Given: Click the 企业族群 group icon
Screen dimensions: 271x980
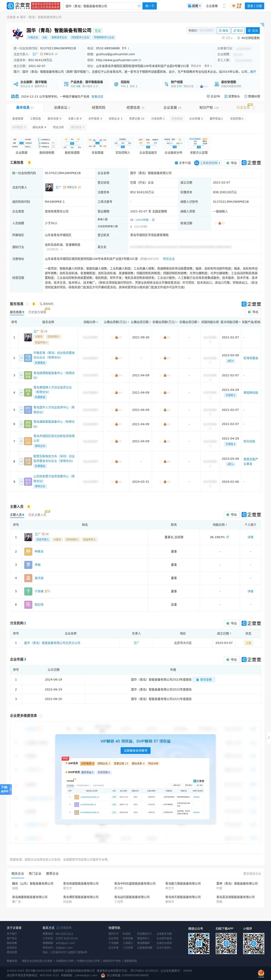Looking at the screenshot, I should [x=16, y=84].
